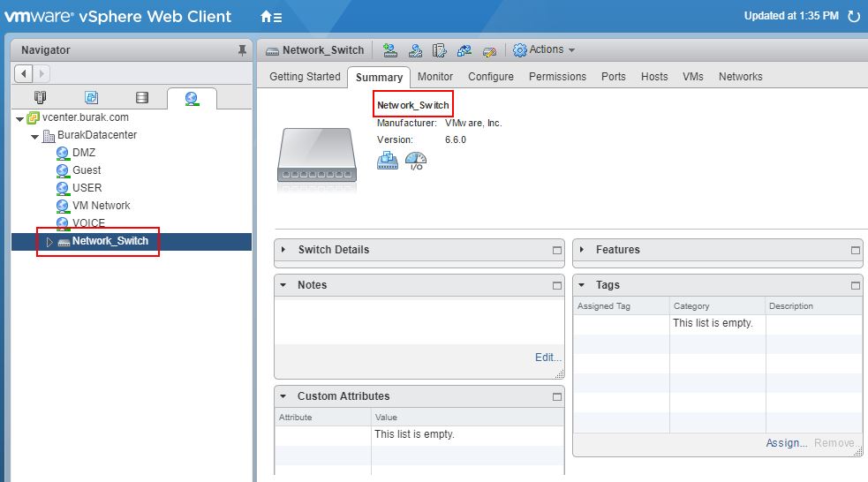Image resolution: width=868 pixels, height=482 pixels.
Task: Click the Assigned Tag column header
Action: tap(622, 306)
